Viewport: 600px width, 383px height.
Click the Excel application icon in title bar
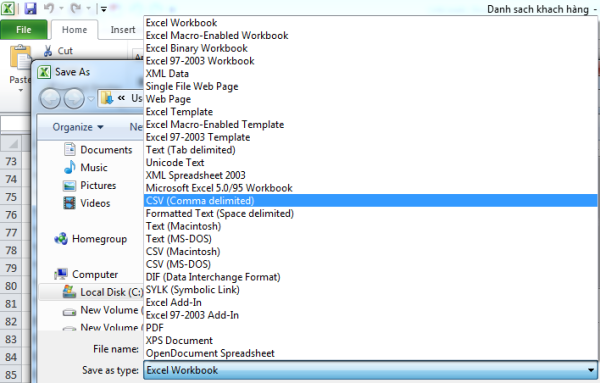(x=8, y=8)
